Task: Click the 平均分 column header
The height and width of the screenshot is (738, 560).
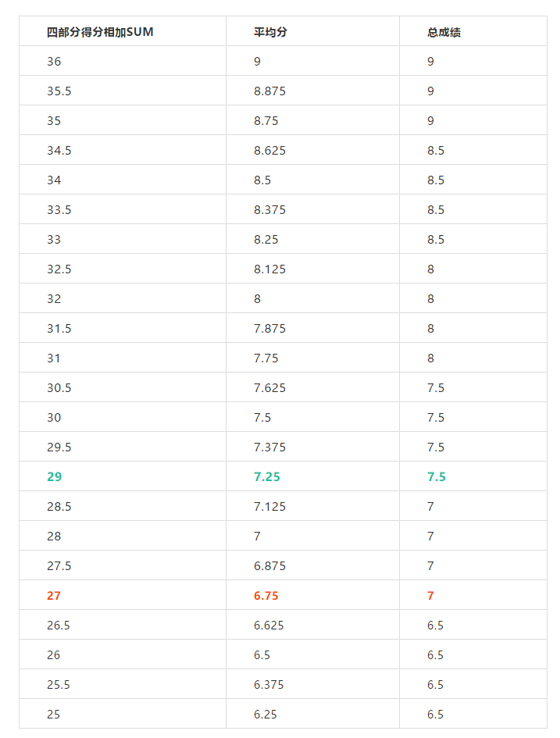Action: click(x=312, y=31)
